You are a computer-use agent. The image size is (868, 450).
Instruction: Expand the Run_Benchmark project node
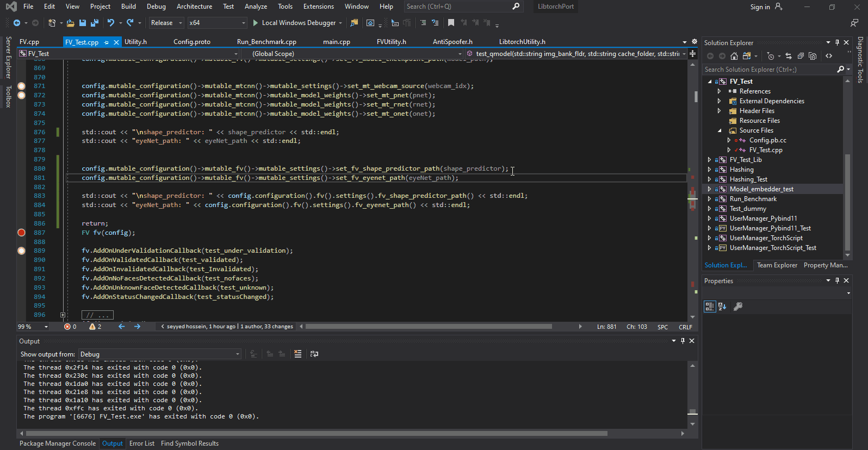(710, 199)
